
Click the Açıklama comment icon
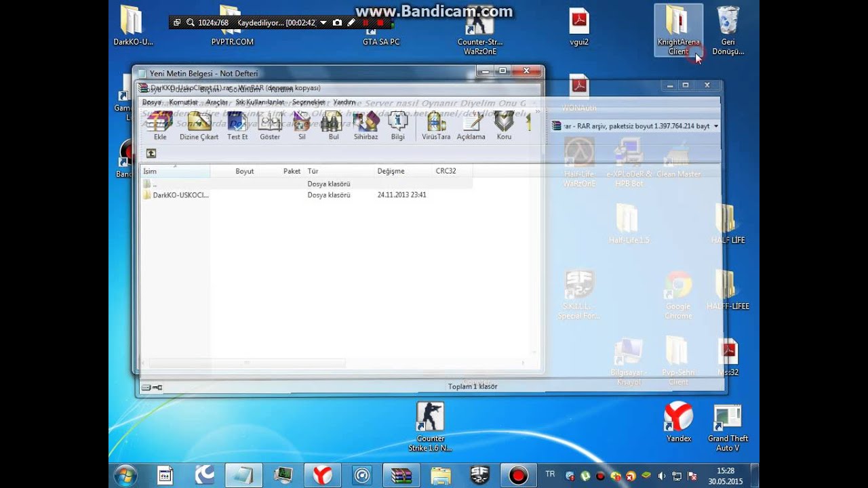[x=471, y=125]
